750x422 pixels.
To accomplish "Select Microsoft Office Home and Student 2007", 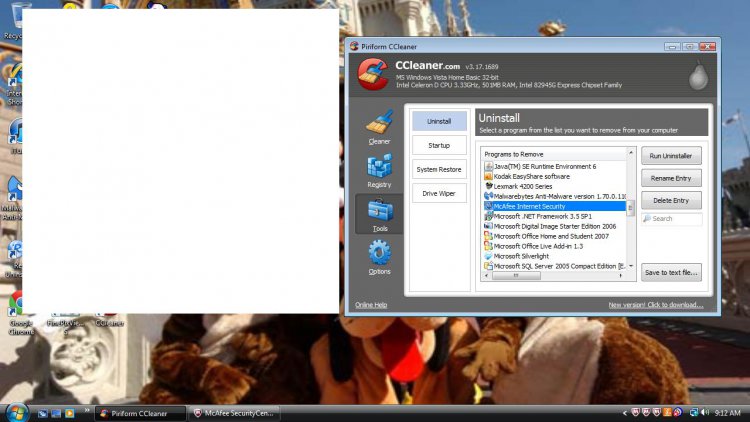I will [x=554, y=236].
